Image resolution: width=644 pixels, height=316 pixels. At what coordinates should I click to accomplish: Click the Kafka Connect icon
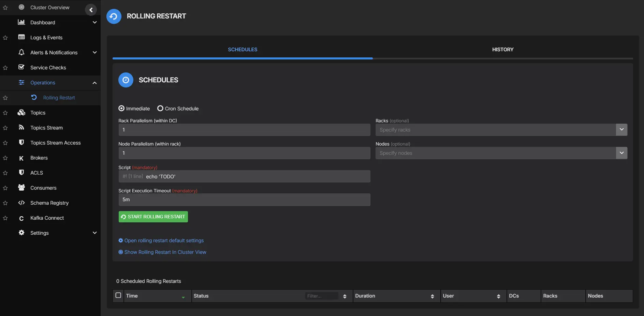[x=21, y=218]
